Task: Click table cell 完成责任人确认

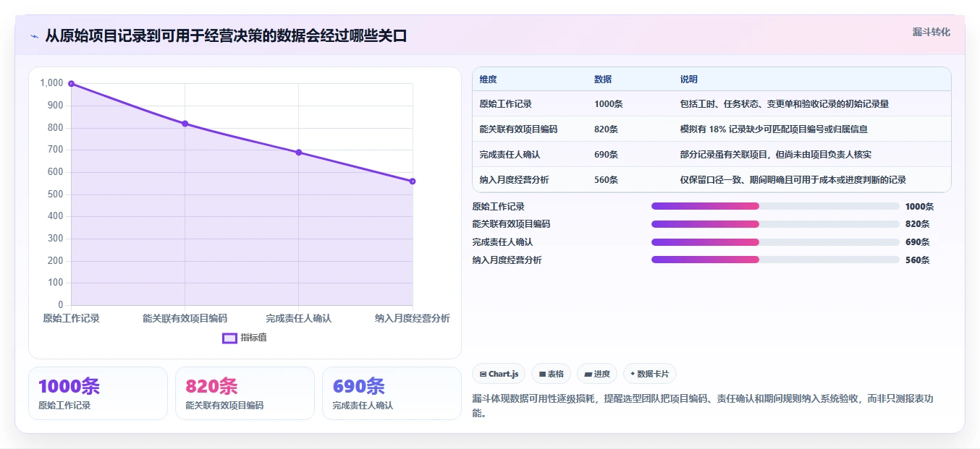Action: pos(510,155)
